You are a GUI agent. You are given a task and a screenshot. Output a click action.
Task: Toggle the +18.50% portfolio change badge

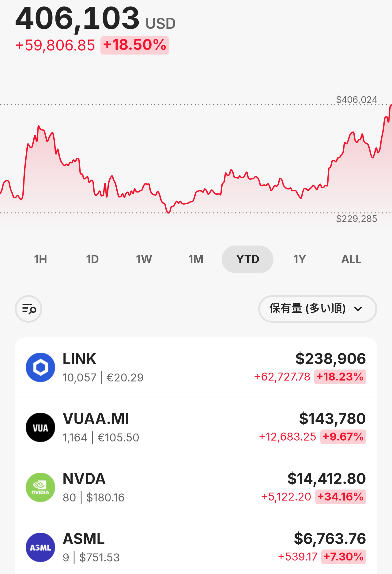(135, 45)
